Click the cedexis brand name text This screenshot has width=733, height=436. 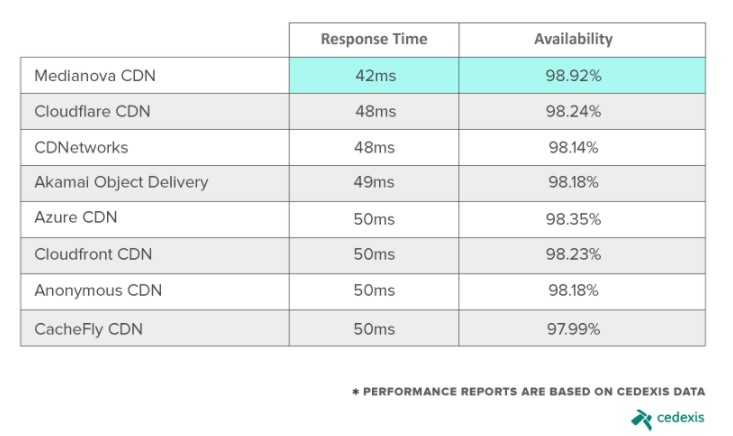680,417
